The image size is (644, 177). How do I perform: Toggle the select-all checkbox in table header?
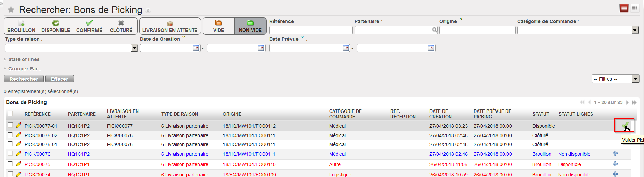point(10,114)
